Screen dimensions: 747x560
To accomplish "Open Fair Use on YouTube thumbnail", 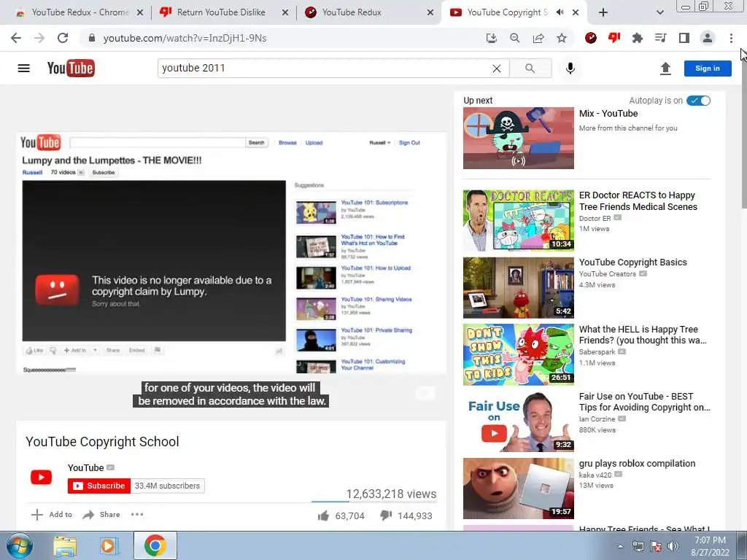I will point(519,422).
